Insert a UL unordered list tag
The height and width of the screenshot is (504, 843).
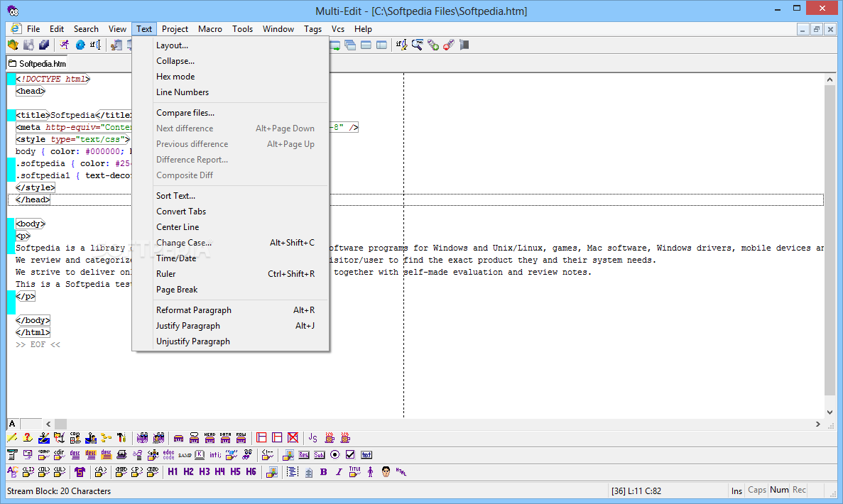59,472
